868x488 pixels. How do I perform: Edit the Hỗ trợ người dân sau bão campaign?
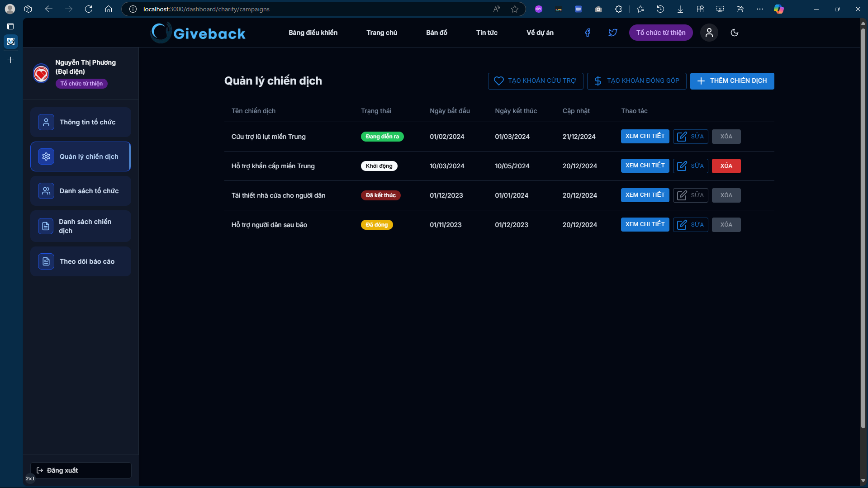(690, 225)
